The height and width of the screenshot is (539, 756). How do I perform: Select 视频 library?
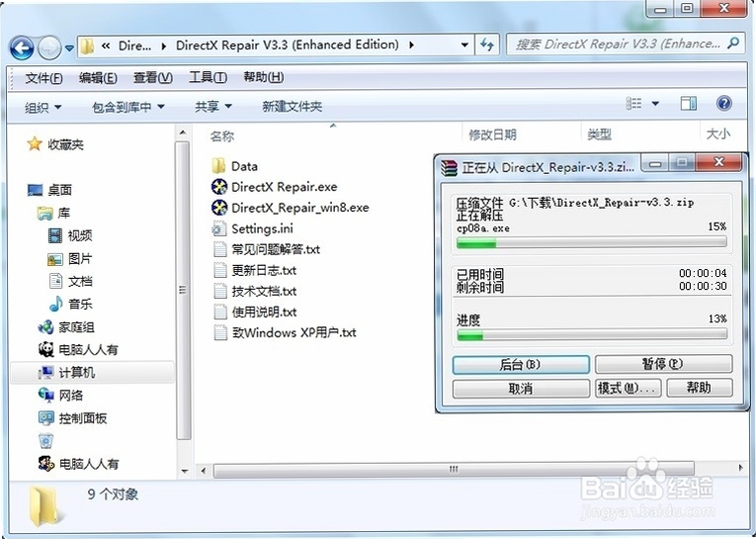pos(70,235)
